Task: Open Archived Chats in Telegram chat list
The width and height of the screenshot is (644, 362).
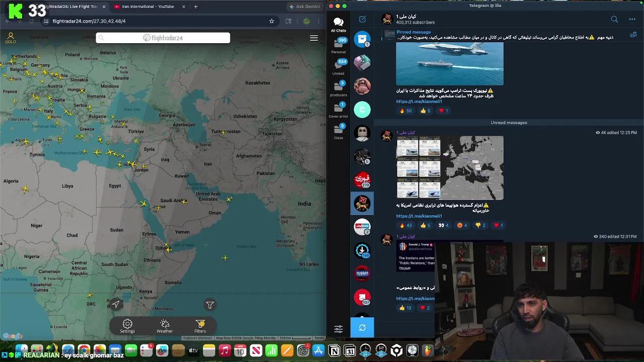Action: coord(362,39)
